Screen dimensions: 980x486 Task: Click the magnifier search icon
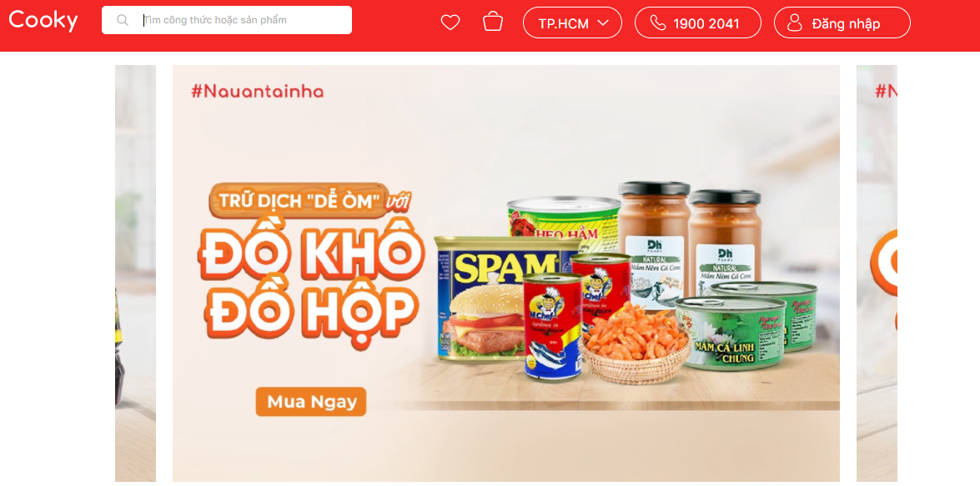point(123,20)
